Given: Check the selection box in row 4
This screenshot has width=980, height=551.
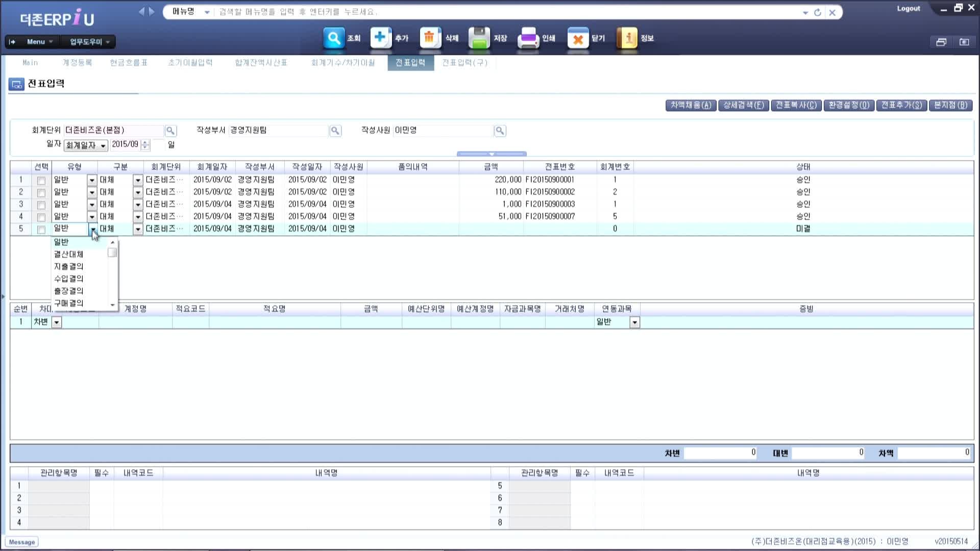Looking at the screenshot, I should 41,217.
